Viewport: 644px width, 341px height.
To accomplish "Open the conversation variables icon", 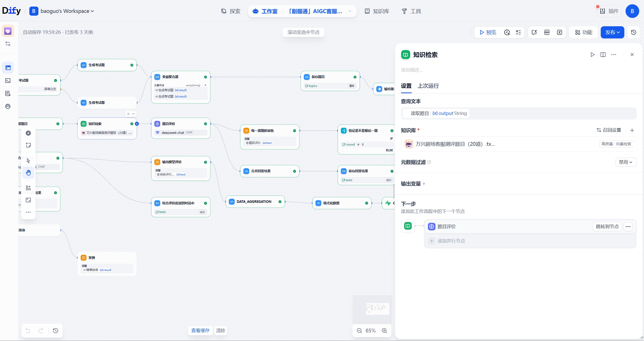I will [534, 32].
